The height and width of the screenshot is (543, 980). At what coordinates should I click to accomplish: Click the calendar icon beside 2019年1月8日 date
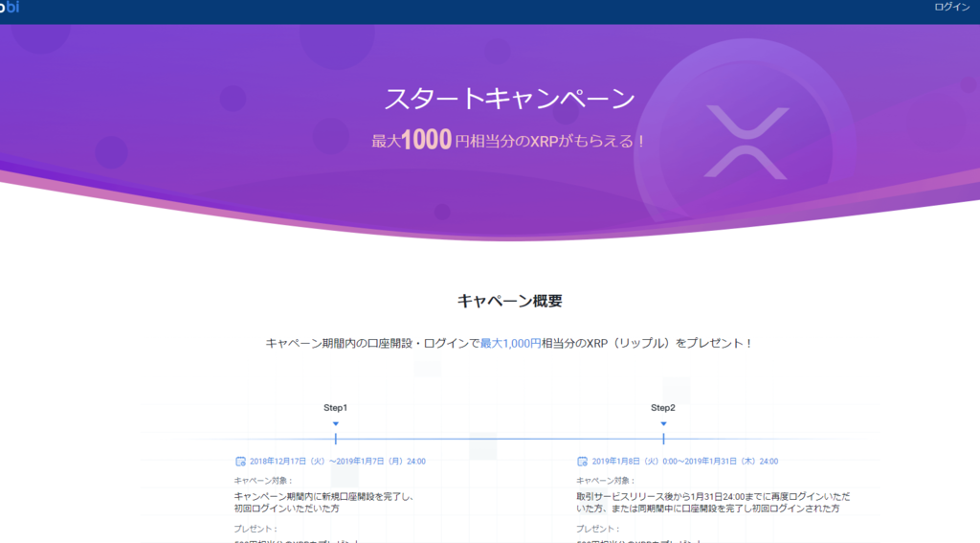(x=582, y=461)
